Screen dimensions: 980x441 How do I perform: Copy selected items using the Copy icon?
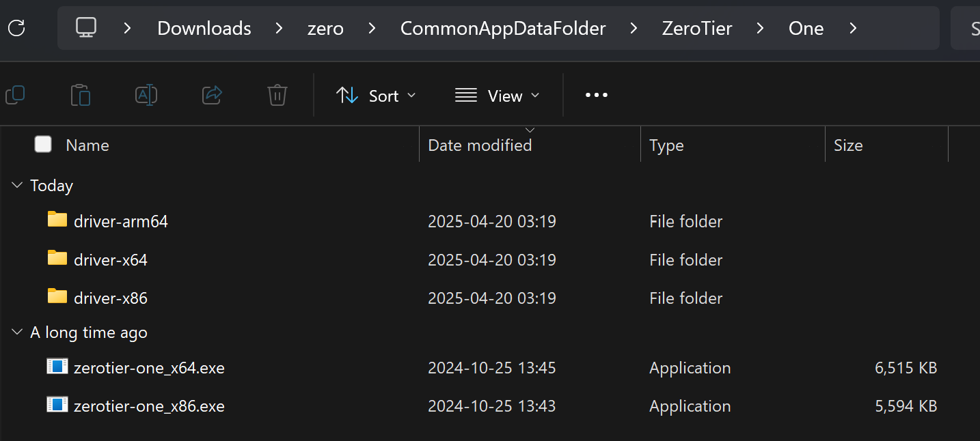point(15,95)
